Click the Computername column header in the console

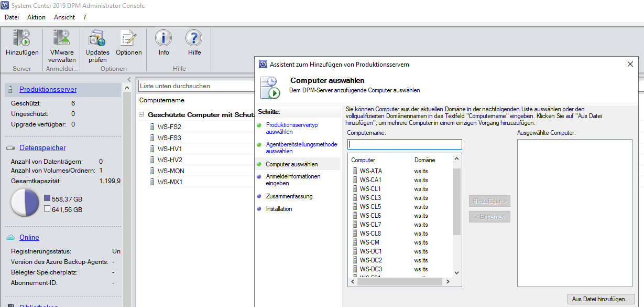(x=162, y=100)
